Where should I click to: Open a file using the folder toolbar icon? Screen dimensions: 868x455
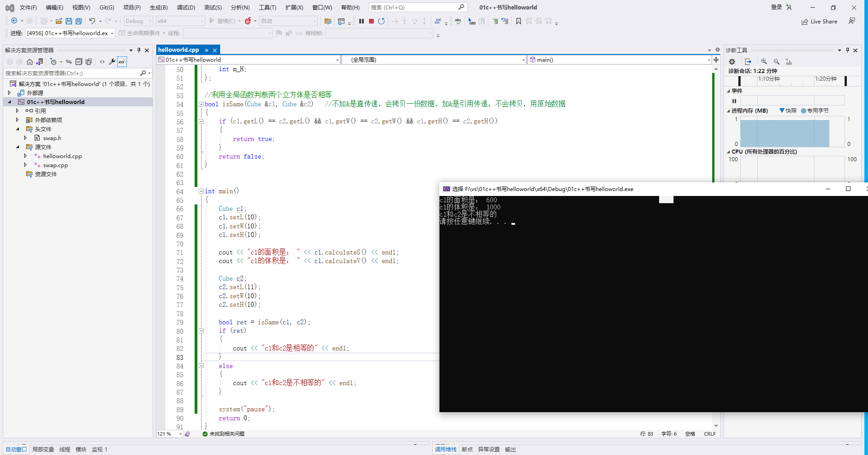pos(59,21)
